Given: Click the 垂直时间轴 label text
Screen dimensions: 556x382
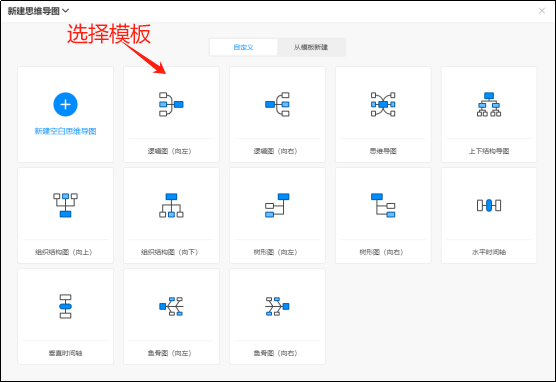Looking at the screenshot, I should pos(65,353).
